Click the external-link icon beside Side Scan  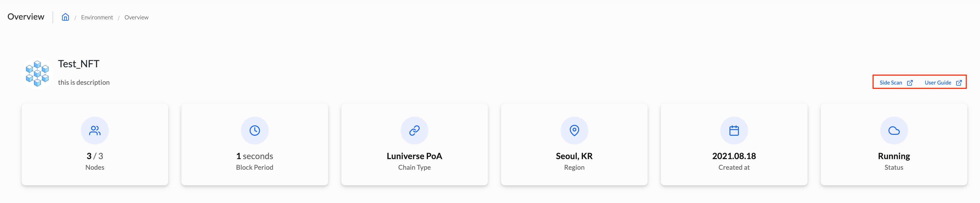(x=910, y=83)
